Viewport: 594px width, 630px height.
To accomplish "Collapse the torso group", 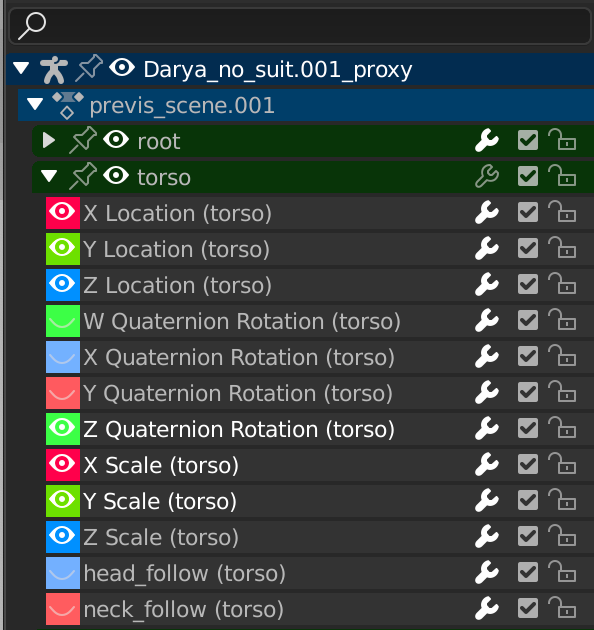I will (49, 176).
